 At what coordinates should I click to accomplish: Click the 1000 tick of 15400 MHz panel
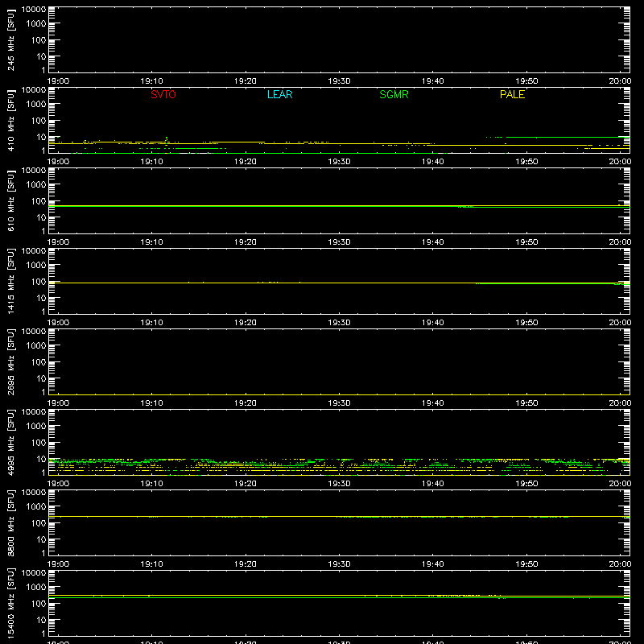pyautogui.click(x=36, y=588)
